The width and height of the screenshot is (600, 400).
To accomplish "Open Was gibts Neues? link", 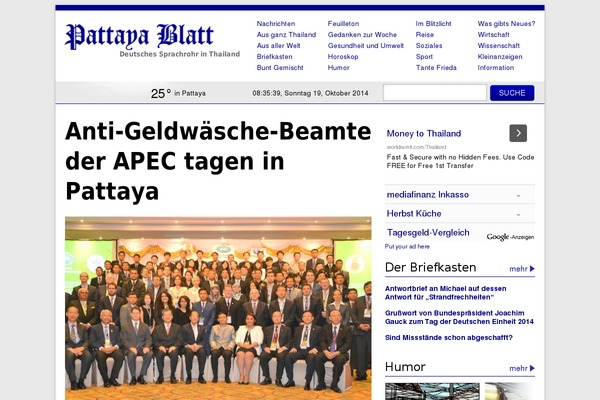I will click(506, 24).
